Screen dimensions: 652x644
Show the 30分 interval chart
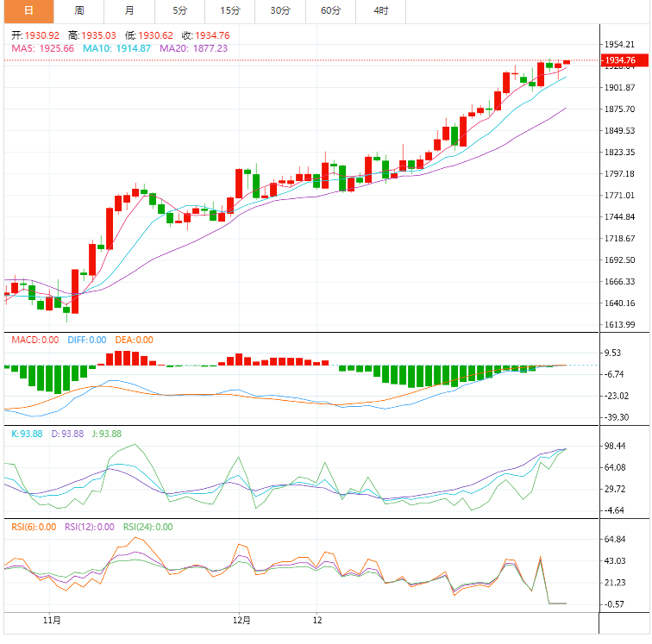point(280,11)
